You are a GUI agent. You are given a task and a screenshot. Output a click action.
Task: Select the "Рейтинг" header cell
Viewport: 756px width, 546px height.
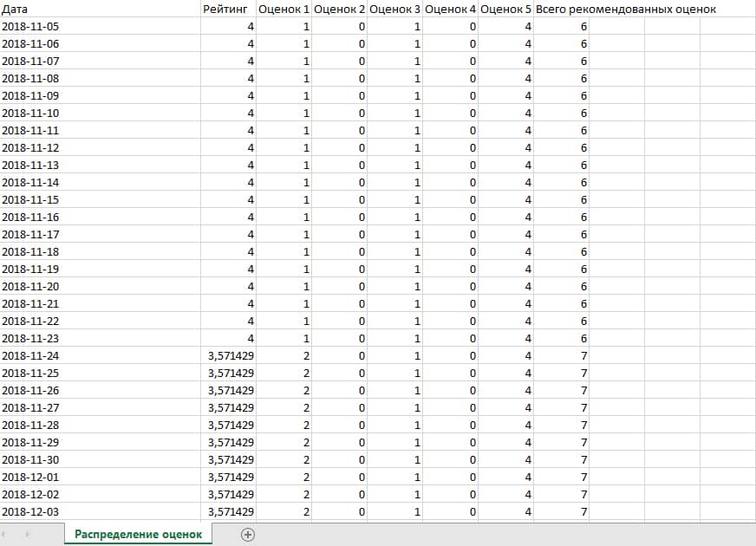[x=228, y=10]
